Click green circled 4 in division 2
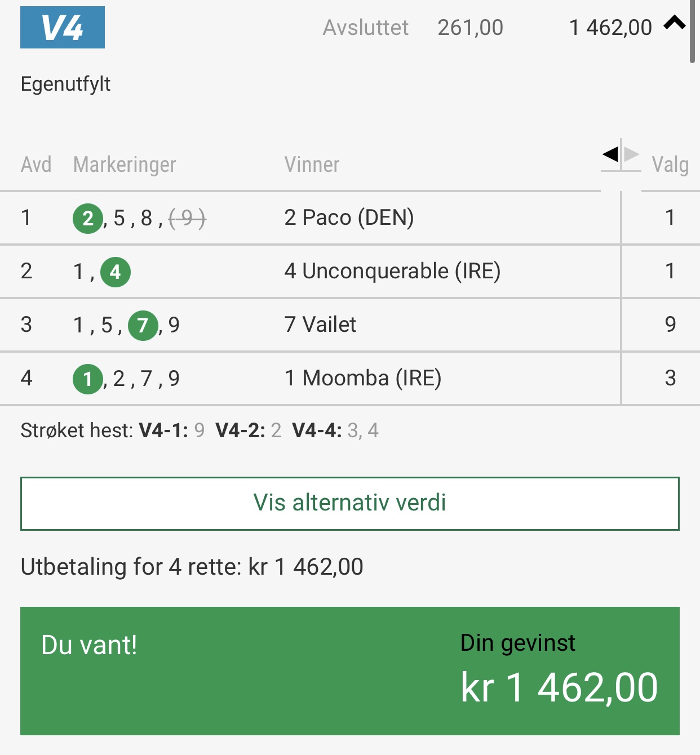Viewport: 700px width, 755px height. [x=116, y=272]
